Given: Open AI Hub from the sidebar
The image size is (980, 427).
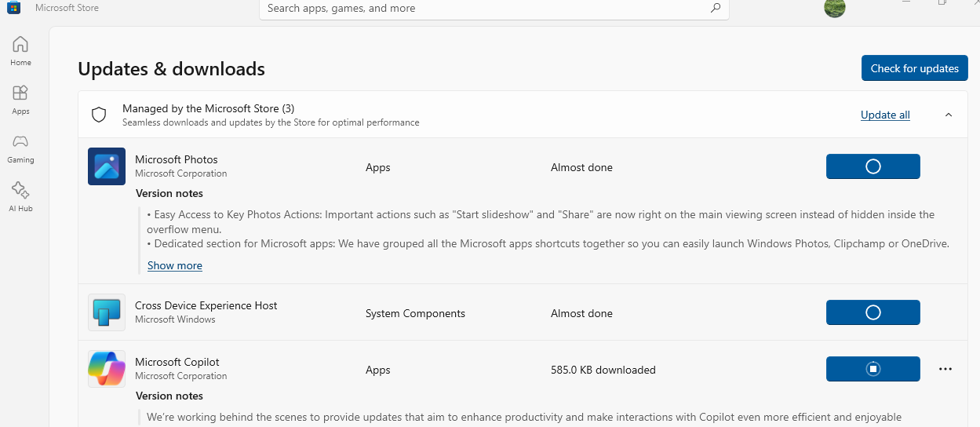Looking at the screenshot, I should pyautogui.click(x=20, y=197).
